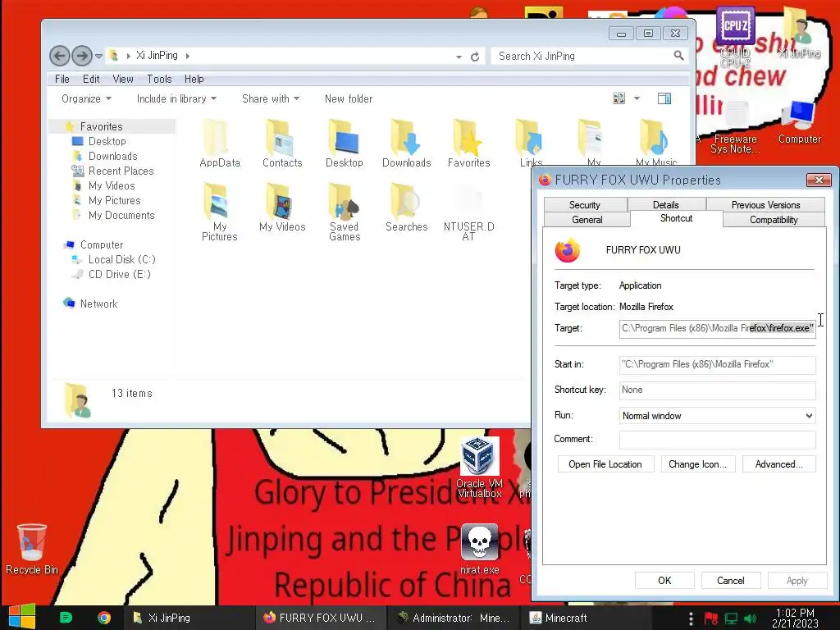Click the change view icon in Explorer toolbar
840x630 pixels.
(619, 98)
